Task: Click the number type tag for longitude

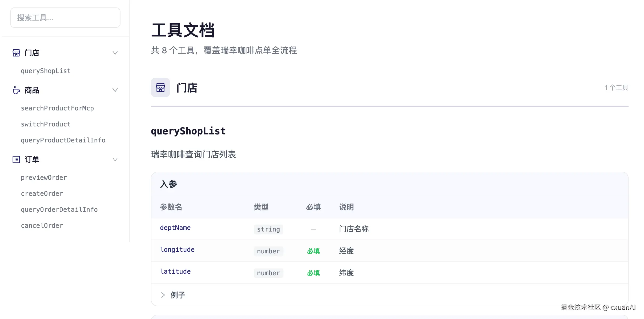Action: pos(268,251)
